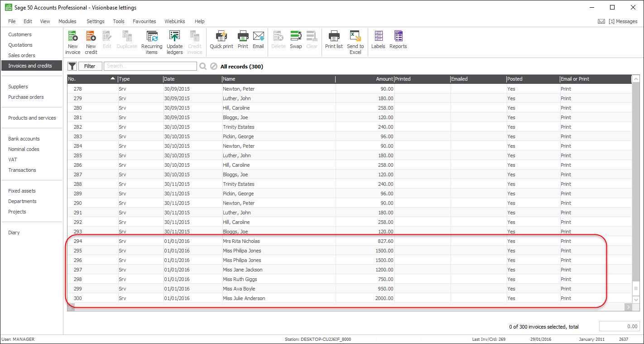The image size is (644, 344).
Task: Sort by the No. column header
Action: pos(92,79)
